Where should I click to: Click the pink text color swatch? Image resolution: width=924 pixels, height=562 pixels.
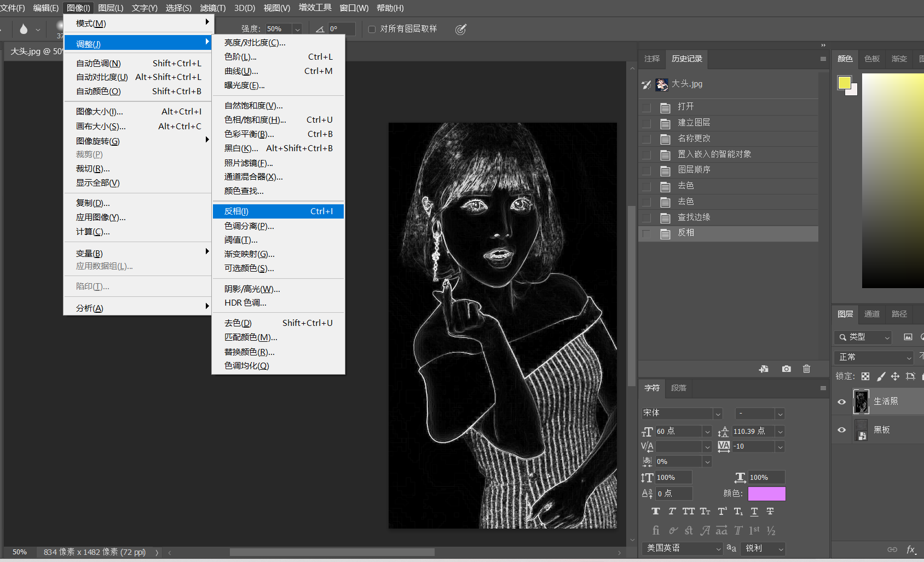pos(766,494)
